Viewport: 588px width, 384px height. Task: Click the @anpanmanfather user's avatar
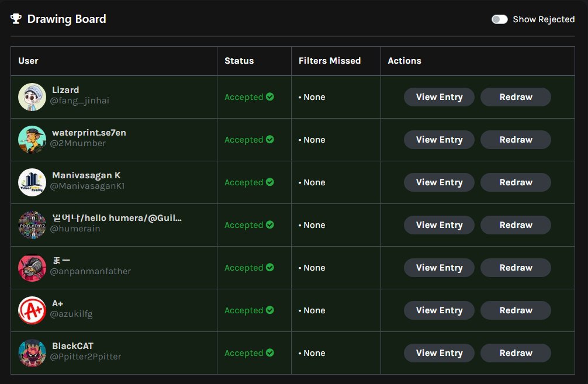32,268
